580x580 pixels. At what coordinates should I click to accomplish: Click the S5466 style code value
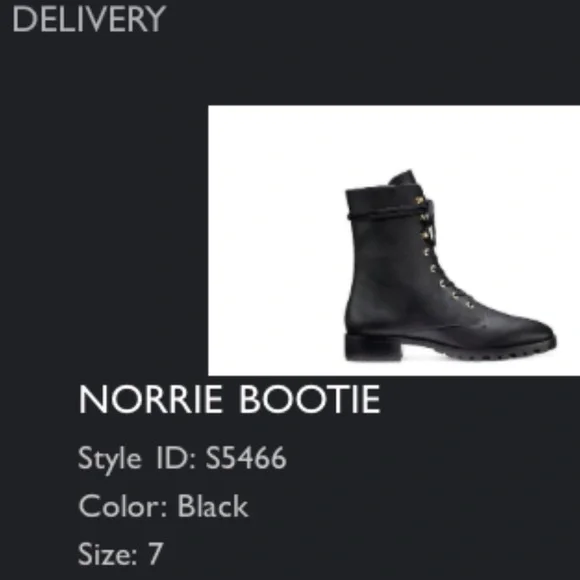(x=246, y=458)
